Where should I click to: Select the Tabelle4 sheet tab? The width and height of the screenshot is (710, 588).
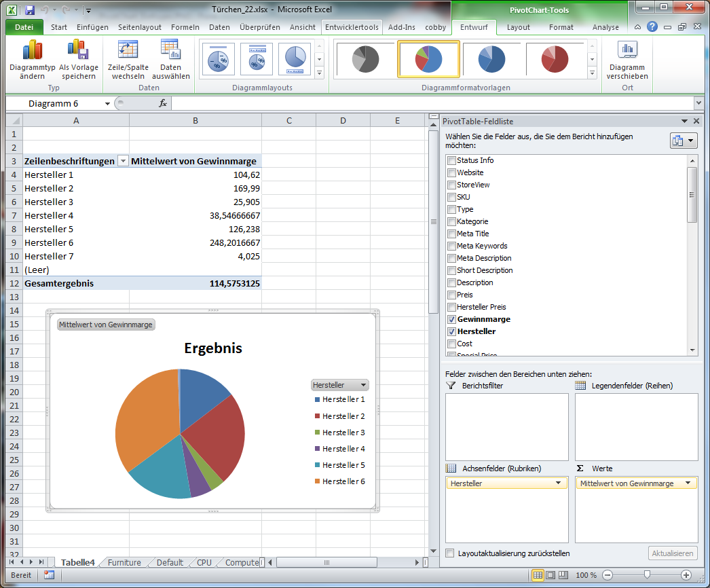78,562
